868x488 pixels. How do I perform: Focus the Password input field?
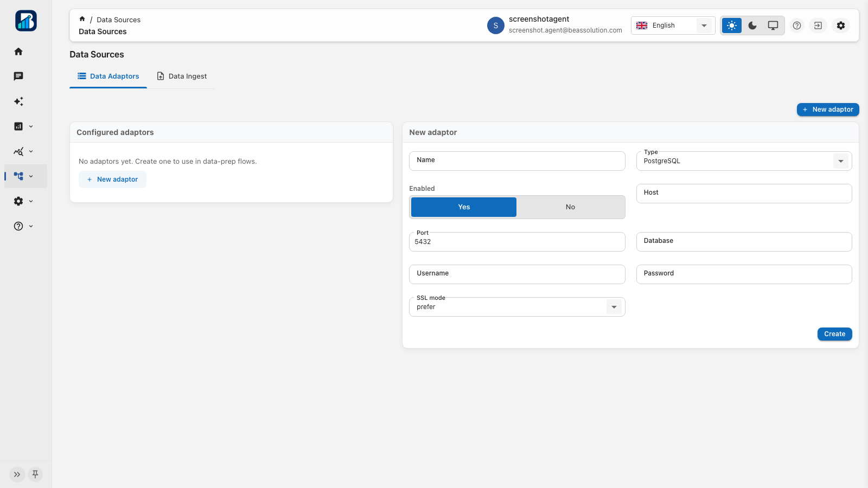pos(744,274)
